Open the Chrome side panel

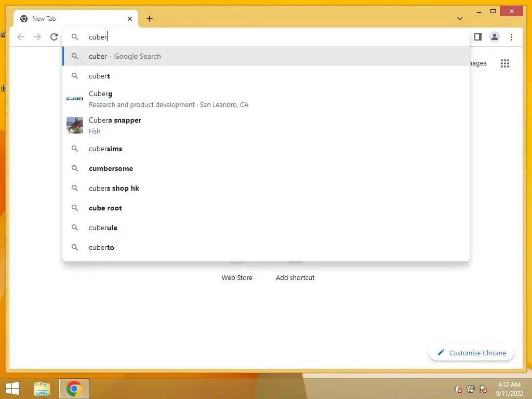[x=478, y=37]
